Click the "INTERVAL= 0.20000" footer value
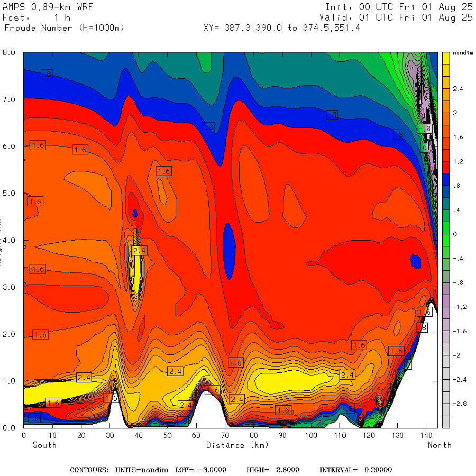 pyautogui.click(x=356, y=470)
